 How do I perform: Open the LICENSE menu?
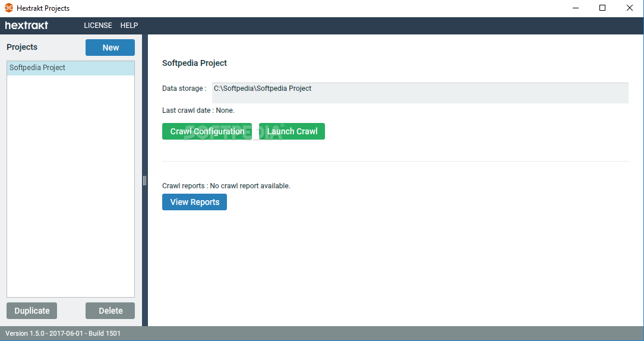(x=98, y=26)
